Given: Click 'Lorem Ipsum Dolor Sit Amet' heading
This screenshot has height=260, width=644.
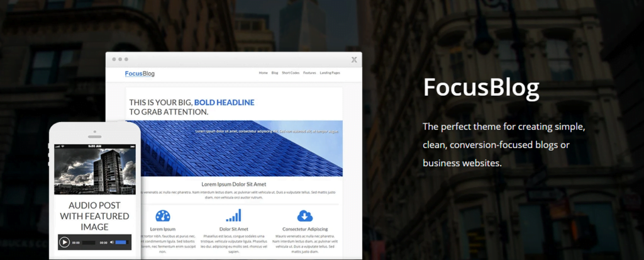Looking at the screenshot, I should click(x=234, y=184).
